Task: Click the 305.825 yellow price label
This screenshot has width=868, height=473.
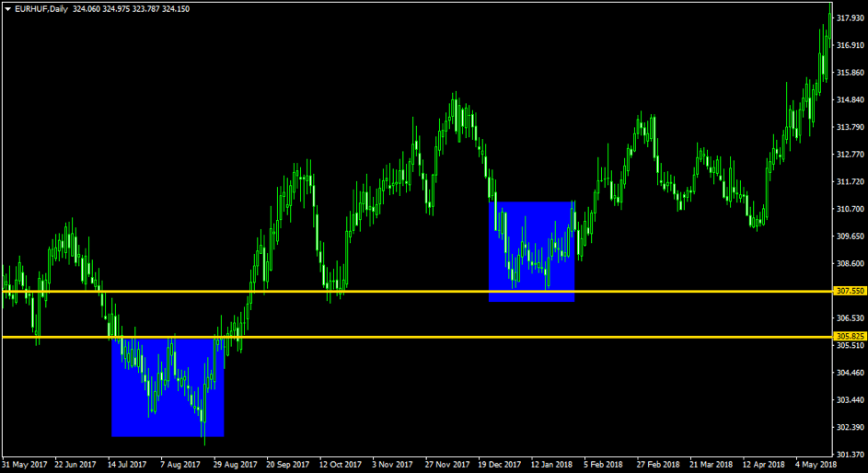Action: pos(850,337)
